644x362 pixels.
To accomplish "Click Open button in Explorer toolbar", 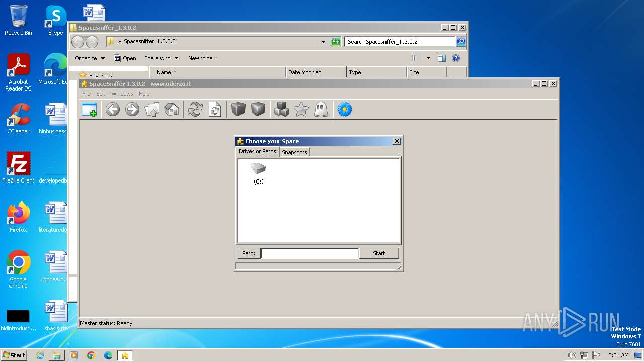I will [x=125, y=58].
